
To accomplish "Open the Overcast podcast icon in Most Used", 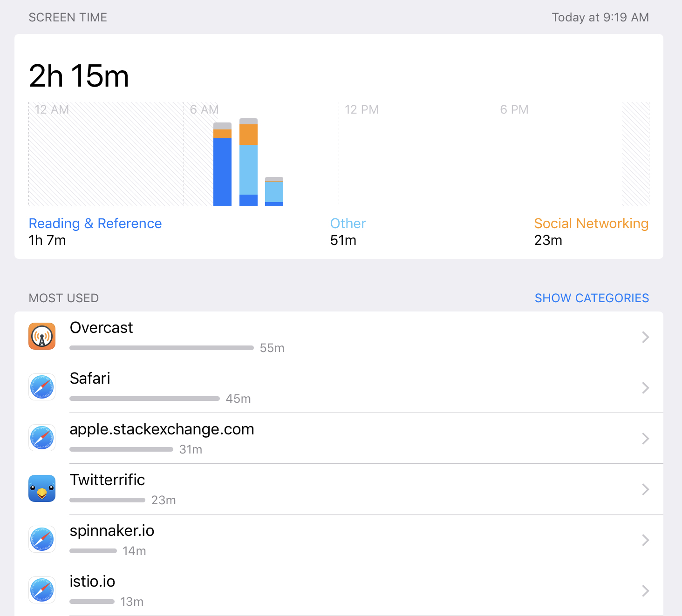I will click(x=41, y=336).
